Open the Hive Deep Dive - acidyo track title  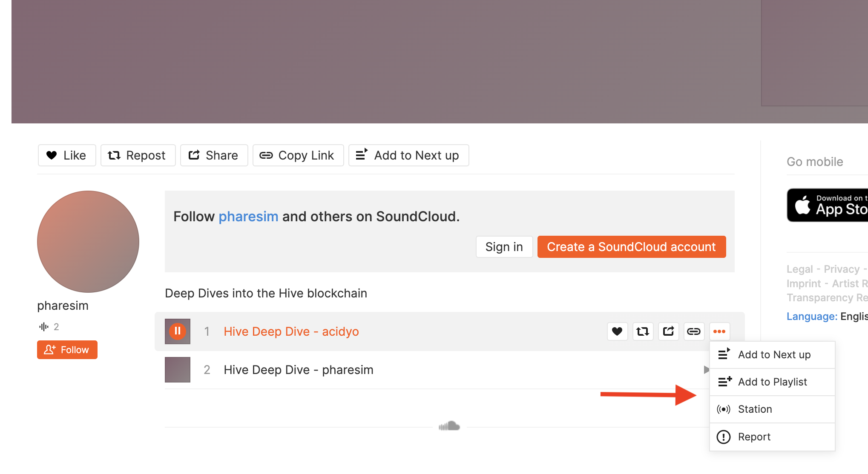291,331
